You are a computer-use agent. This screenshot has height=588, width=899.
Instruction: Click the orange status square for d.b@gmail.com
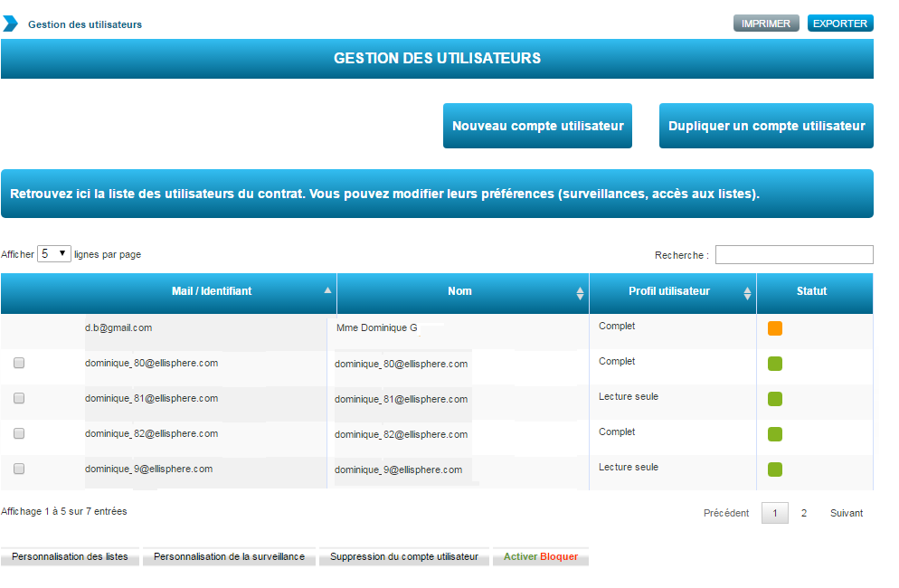(x=775, y=328)
